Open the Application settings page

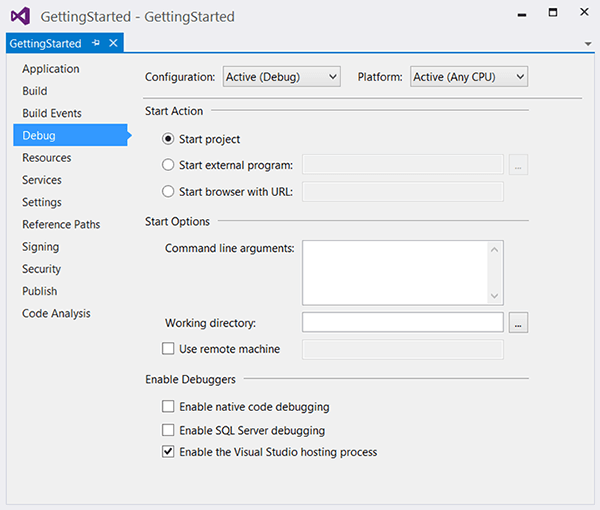(x=51, y=69)
